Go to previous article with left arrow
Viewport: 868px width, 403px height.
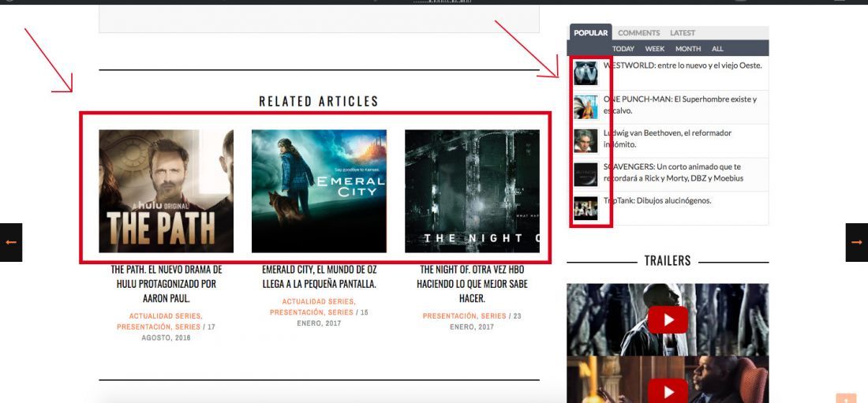click(x=10, y=242)
